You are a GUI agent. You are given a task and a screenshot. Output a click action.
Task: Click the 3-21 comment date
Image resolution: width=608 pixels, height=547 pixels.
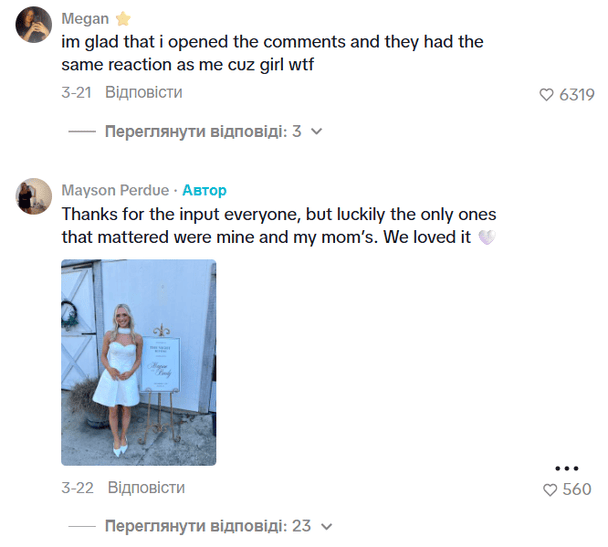point(77,93)
